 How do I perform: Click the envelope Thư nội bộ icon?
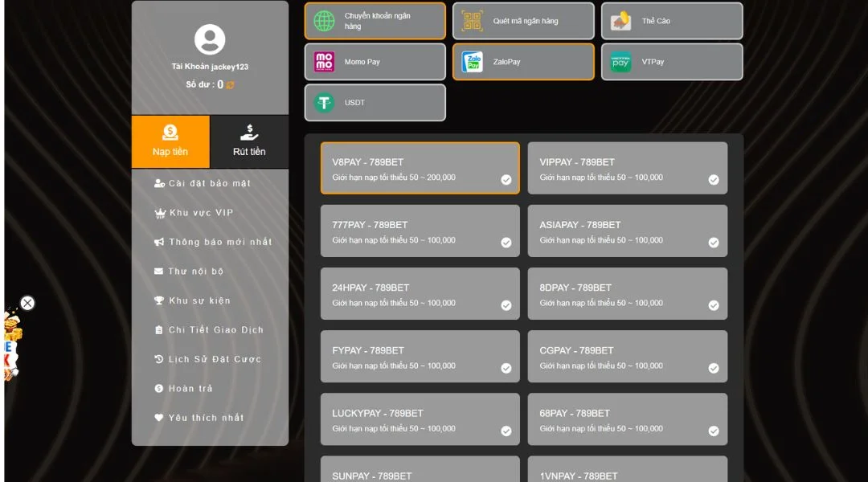pos(158,272)
